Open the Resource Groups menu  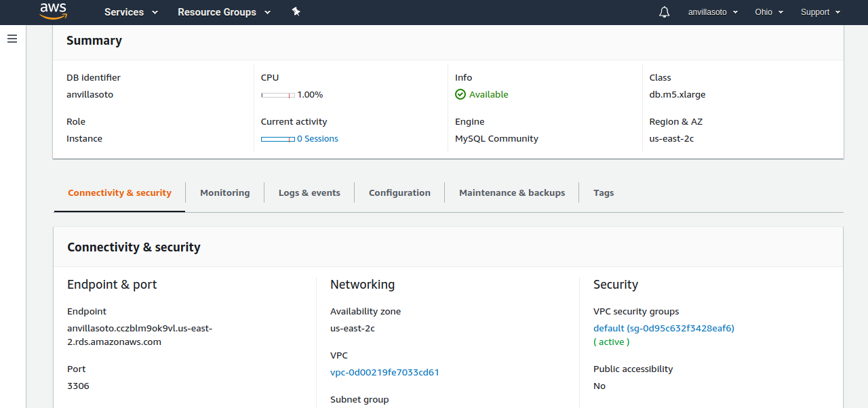[x=224, y=12]
